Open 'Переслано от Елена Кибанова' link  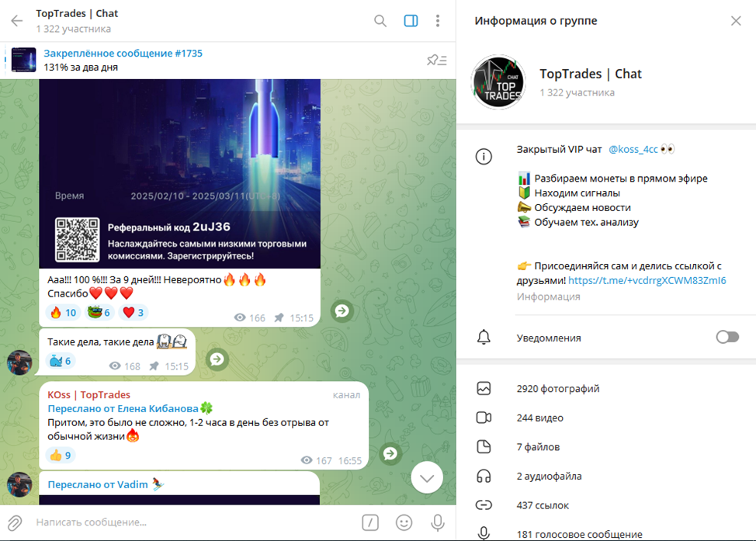pyautogui.click(x=130, y=408)
